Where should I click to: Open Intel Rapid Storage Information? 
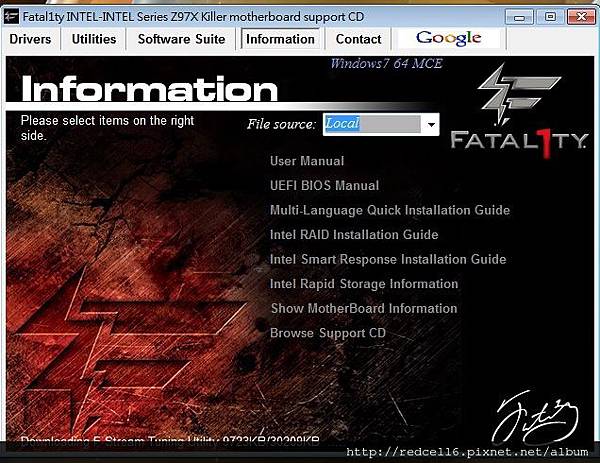pyautogui.click(x=364, y=284)
